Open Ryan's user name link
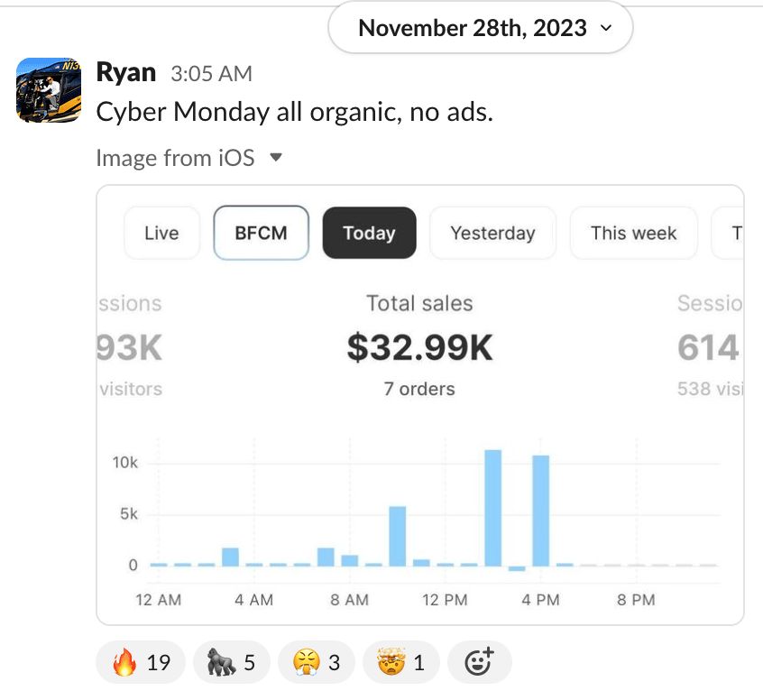 point(125,73)
